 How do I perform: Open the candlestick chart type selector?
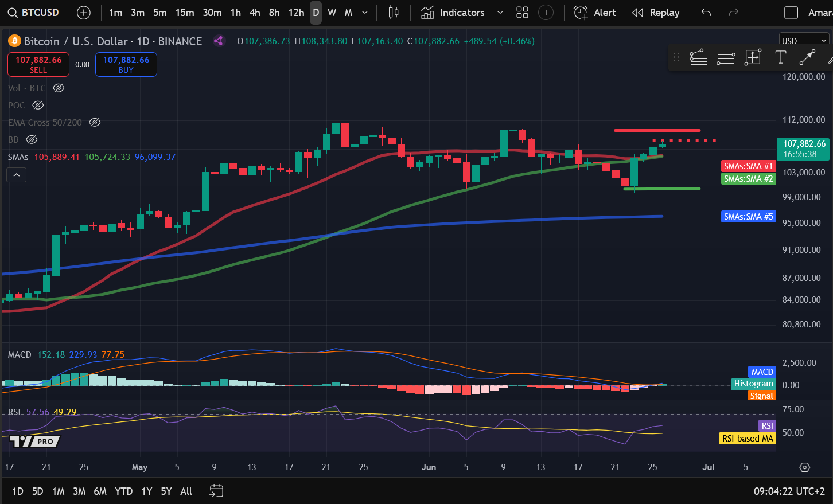tap(394, 13)
